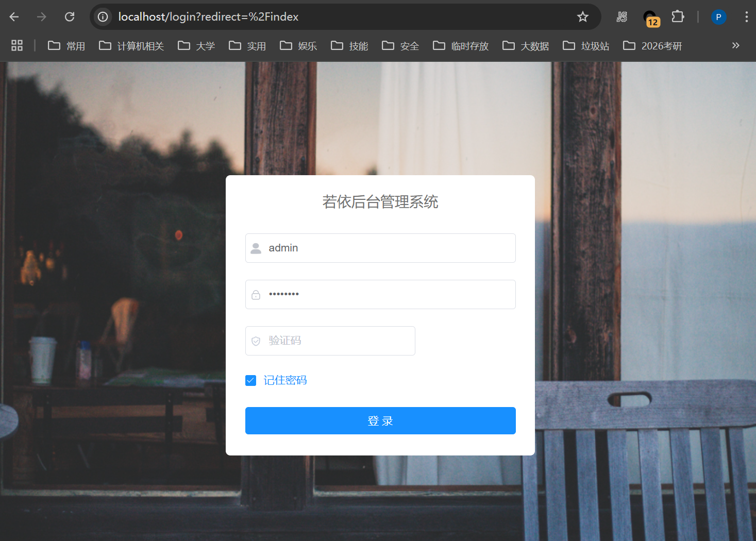
Task: Open the profile avatar P
Action: (x=718, y=17)
